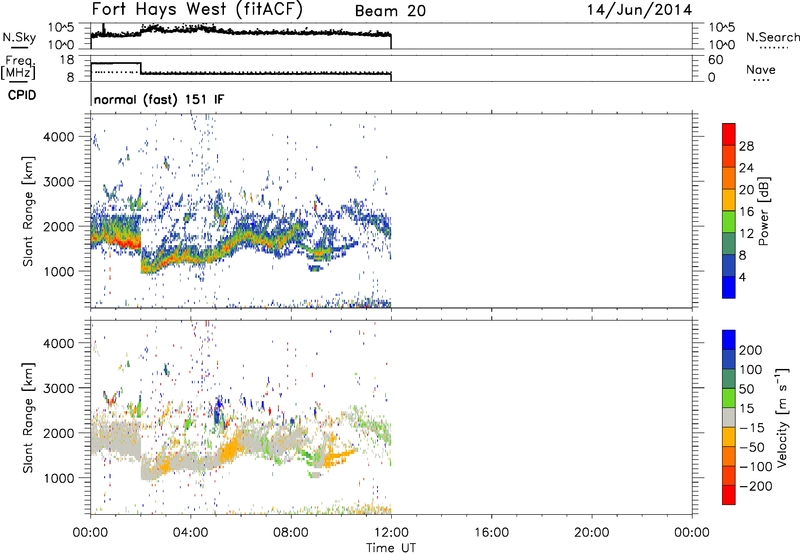
Task: Click the '20:00' time axis label
Action: click(591, 532)
